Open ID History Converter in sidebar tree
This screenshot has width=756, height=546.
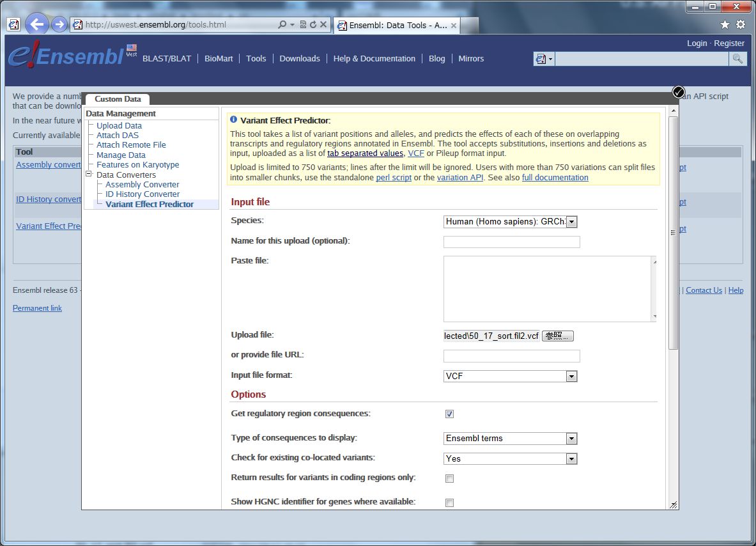pyautogui.click(x=143, y=194)
